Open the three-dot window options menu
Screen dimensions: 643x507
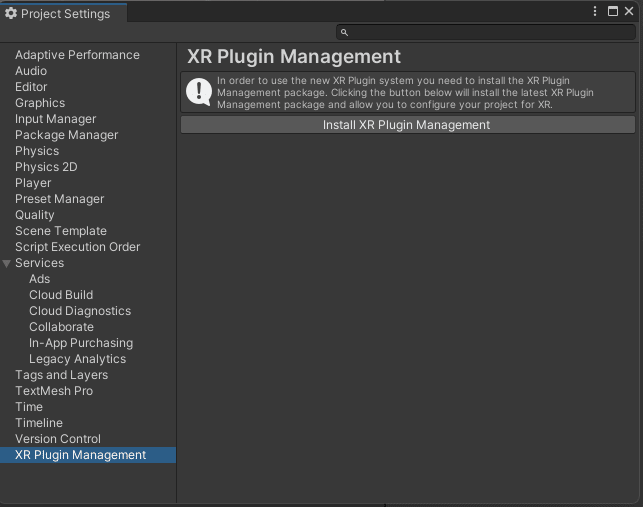(595, 11)
